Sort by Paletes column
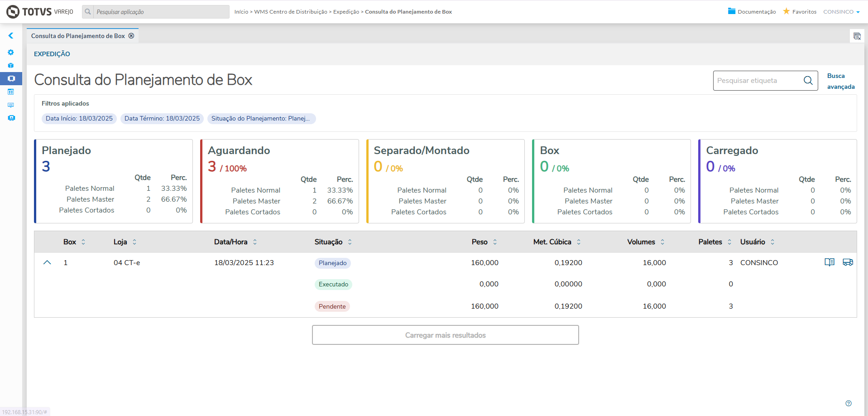The height and width of the screenshot is (416, 868). tap(729, 242)
